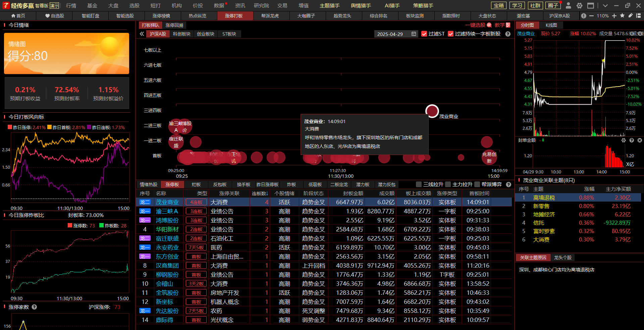The image size is (644, 330).
Task: Click the 社群 button
Action: [535, 5]
